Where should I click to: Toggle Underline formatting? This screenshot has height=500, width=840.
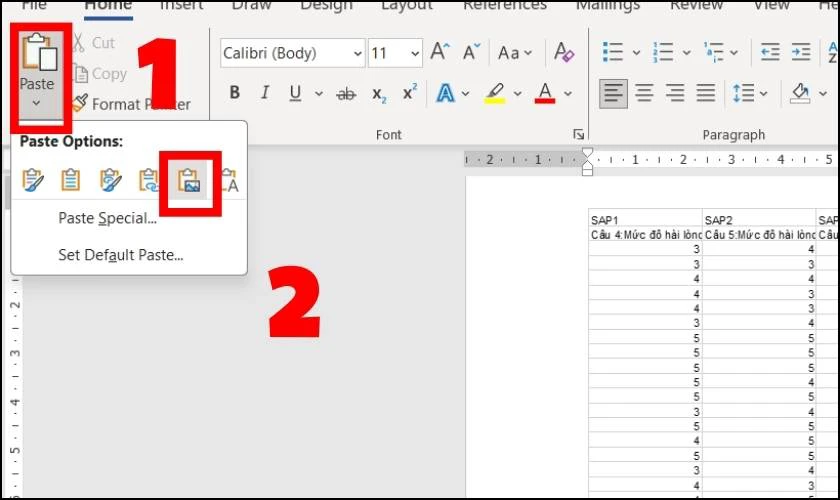[x=295, y=93]
